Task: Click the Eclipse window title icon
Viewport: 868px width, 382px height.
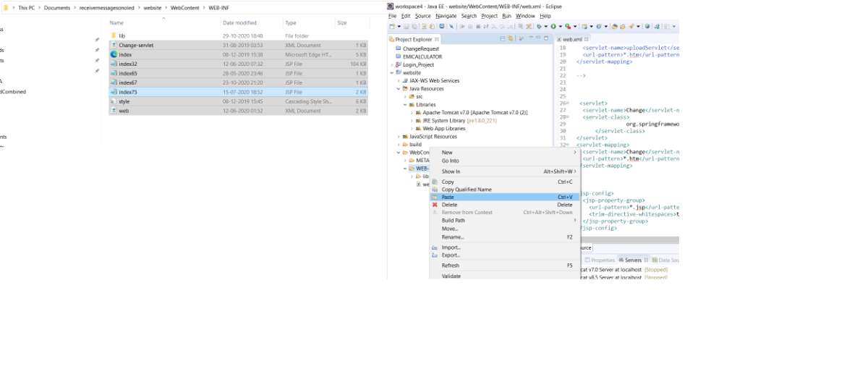Action: pyautogui.click(x=391, y=6)
